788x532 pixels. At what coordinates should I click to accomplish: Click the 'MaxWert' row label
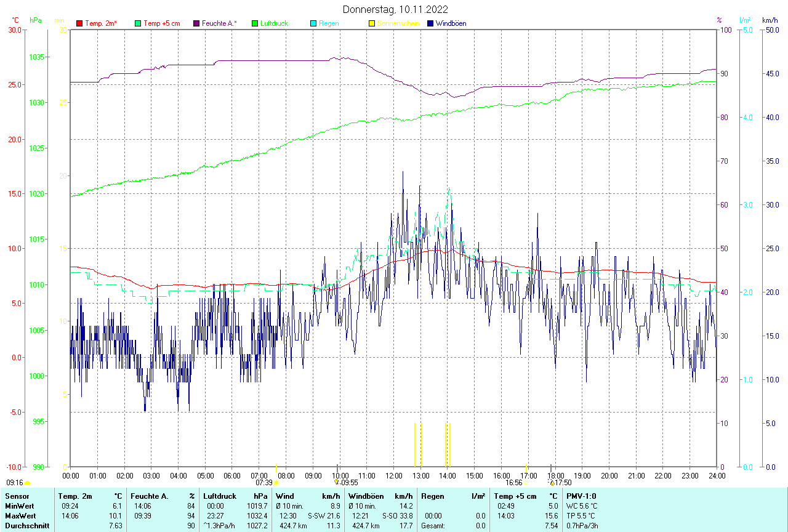[x=20, y=516]
